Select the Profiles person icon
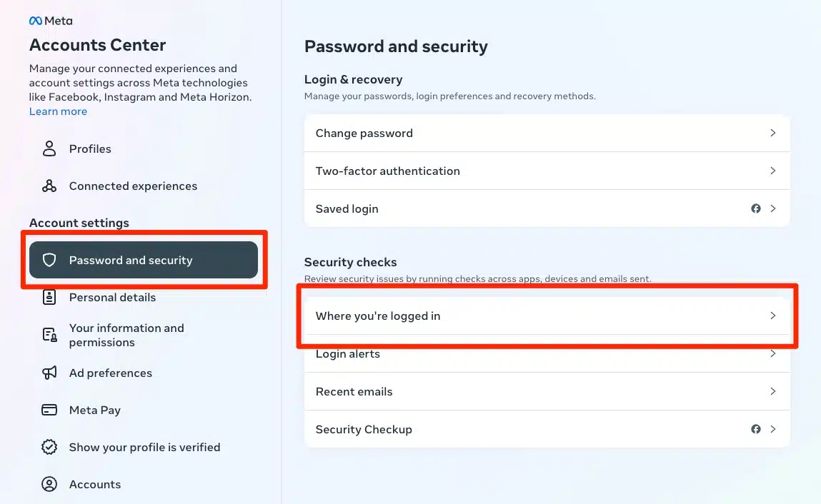 click(x=49, y=148)
